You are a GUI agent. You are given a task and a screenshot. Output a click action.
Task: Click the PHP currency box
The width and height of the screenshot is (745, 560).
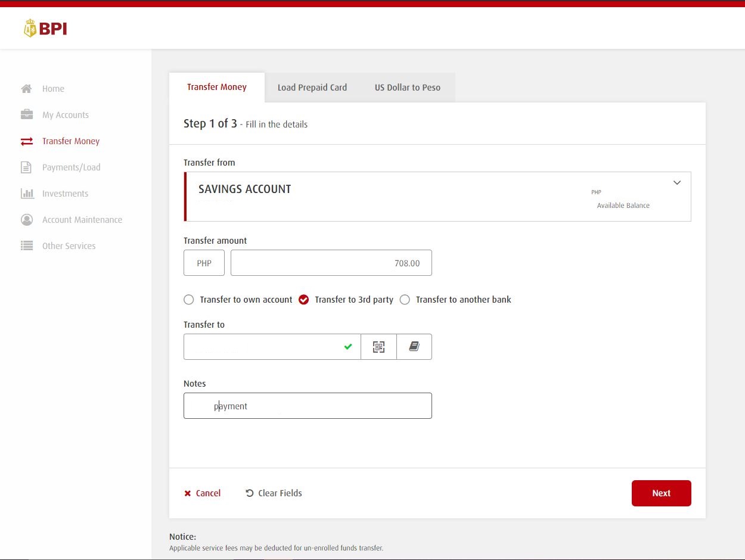[204, 263]
